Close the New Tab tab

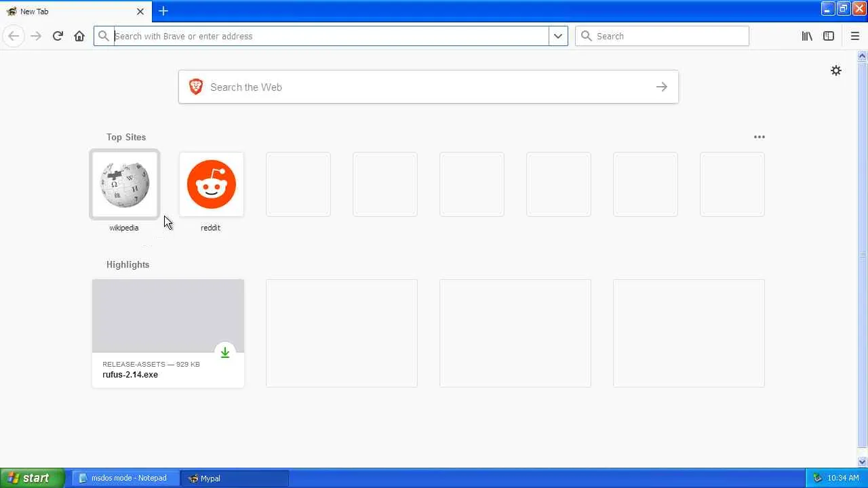(x=140, y=12)
